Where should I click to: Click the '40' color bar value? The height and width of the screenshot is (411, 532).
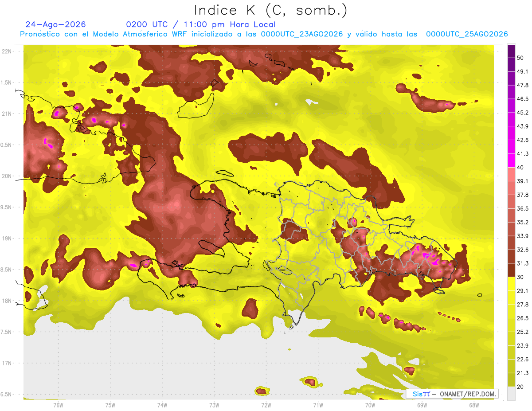[521, 167]
